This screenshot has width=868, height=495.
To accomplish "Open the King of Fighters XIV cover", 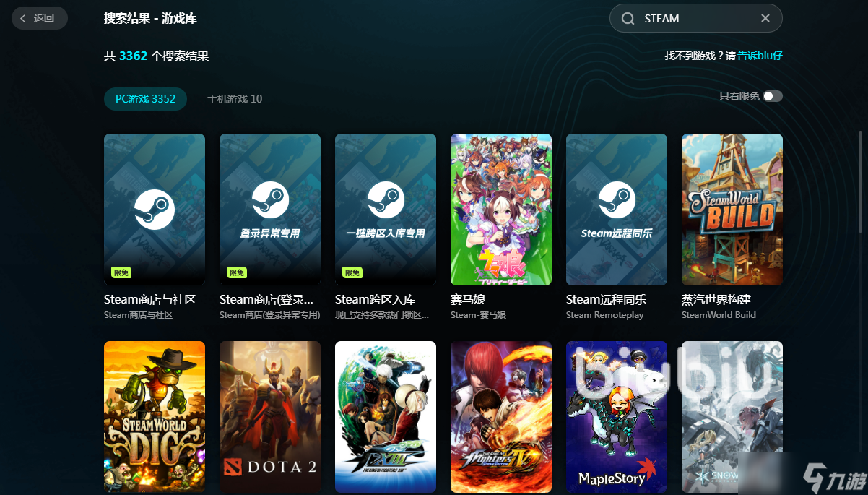I will tap(501, 416).
